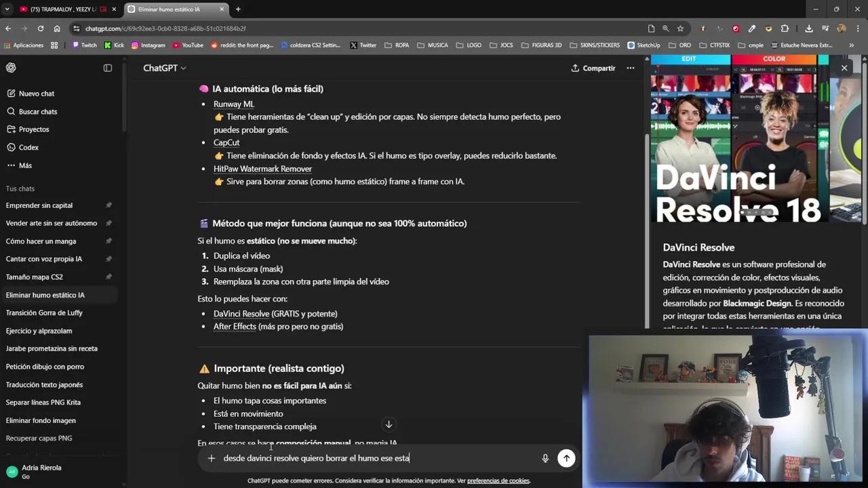Screen dimensions: 868x488
Task: Go to the browser home page
Action: (57, 28)
